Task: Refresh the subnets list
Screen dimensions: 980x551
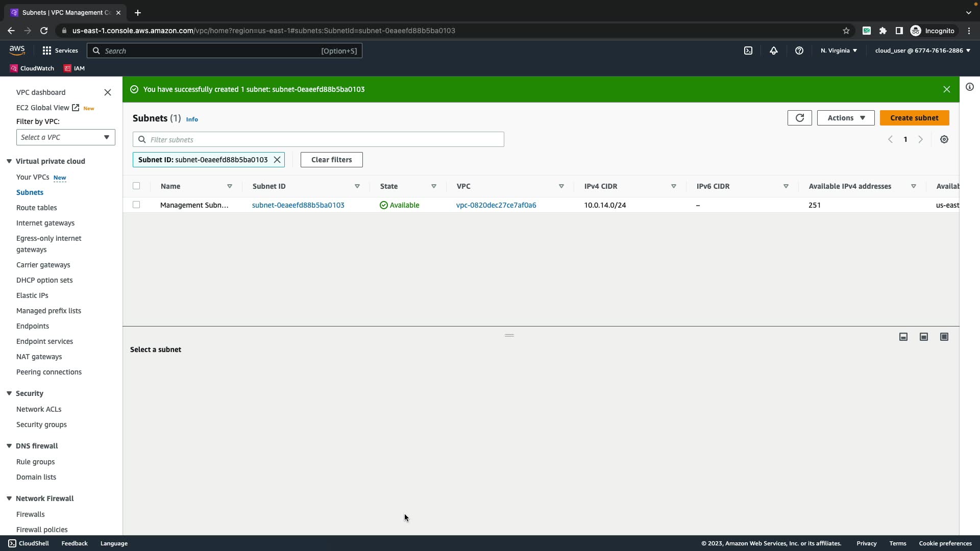Action: pos(799,118)
